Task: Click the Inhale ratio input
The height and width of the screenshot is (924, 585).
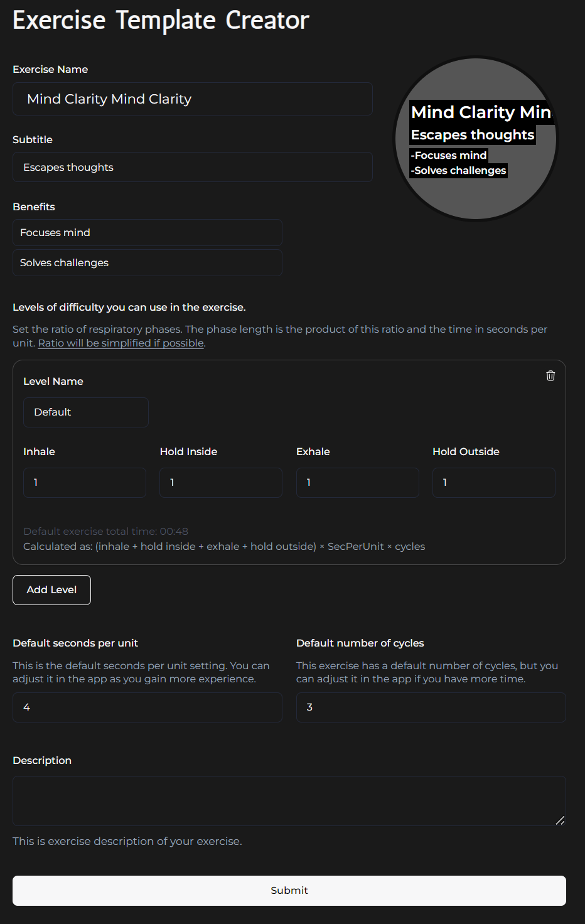Action: tap(85, 483)
